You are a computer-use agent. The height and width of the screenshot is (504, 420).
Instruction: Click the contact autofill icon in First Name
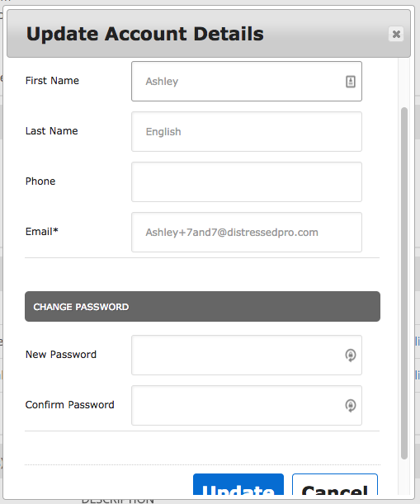[x=350, y=82]
